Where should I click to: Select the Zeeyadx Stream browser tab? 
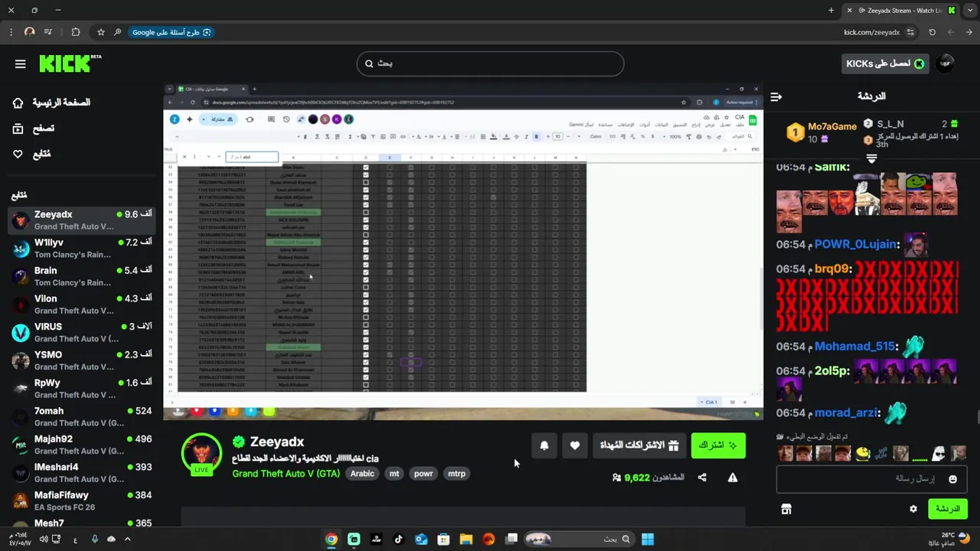tap(901, 10)
